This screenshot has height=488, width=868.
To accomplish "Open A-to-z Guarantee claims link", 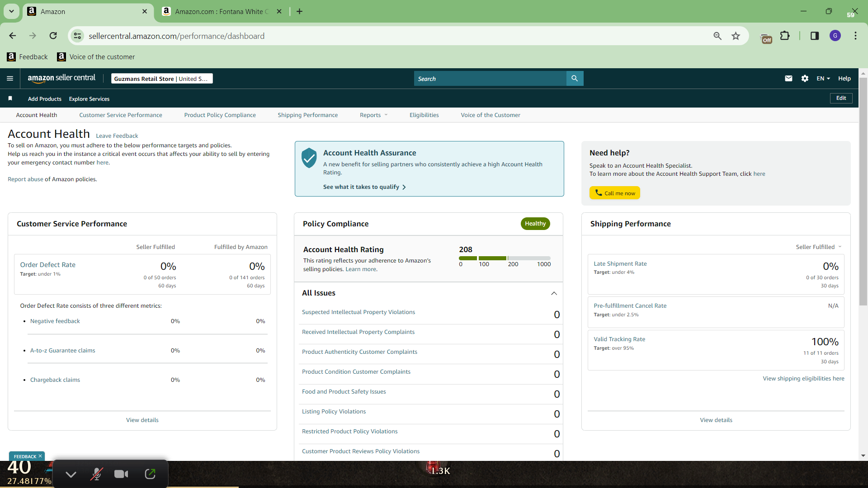I will click(x=62, y=350).
